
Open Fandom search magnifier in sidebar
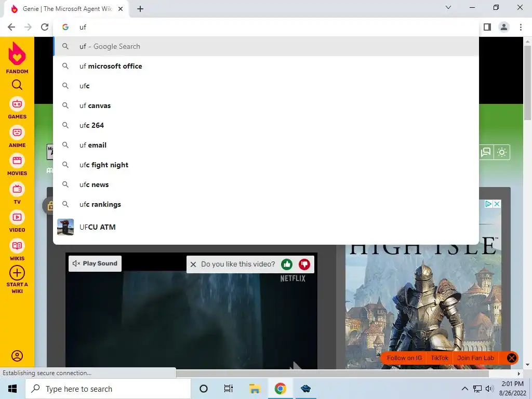point(17,85)
